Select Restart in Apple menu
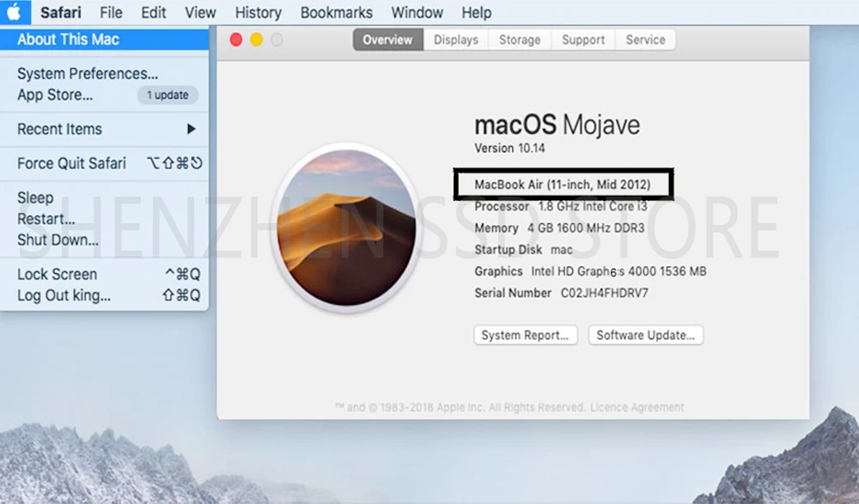Screen dimensions: 859x504 [104, 219]
